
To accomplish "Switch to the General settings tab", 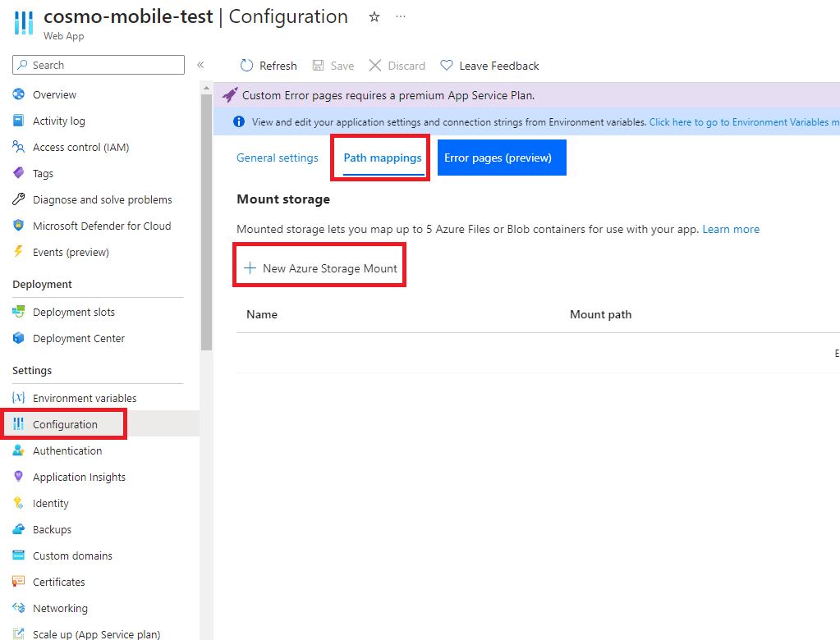I will tap(277, 158).
